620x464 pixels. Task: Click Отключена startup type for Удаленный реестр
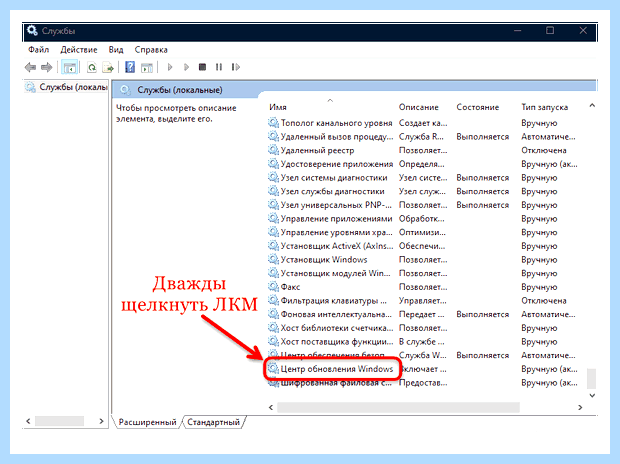click(544, 150)
